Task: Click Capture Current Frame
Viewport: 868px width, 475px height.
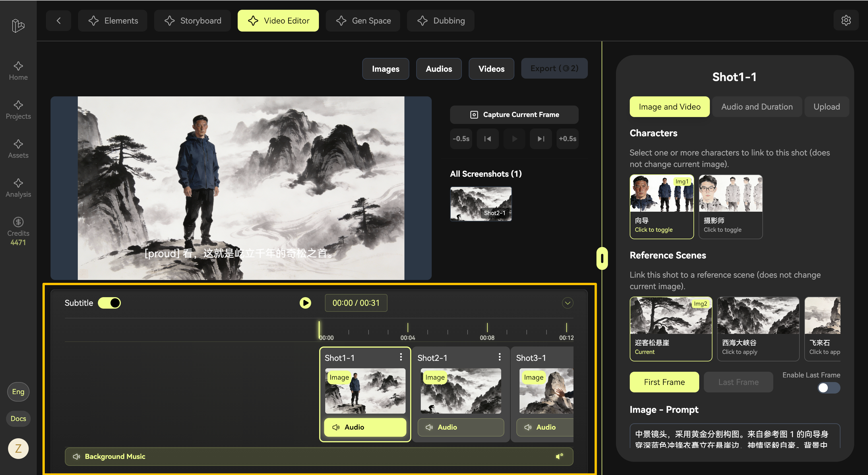Action: [514, 114]
